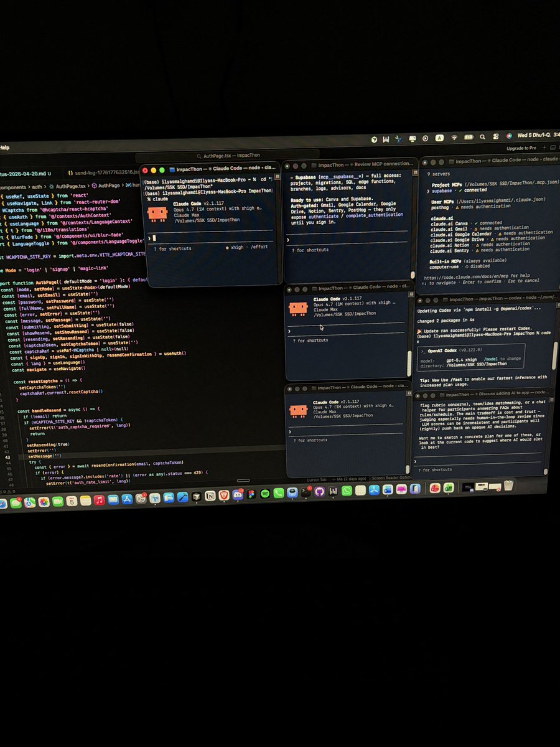
Task: Open FaceTime in the Dock
Action: coord(57,502)
